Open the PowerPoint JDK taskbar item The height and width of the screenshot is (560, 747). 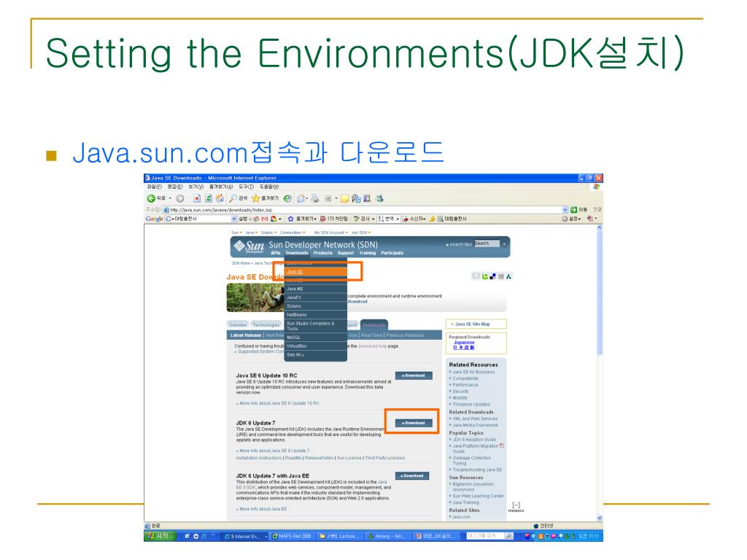[x=436, y=536]
